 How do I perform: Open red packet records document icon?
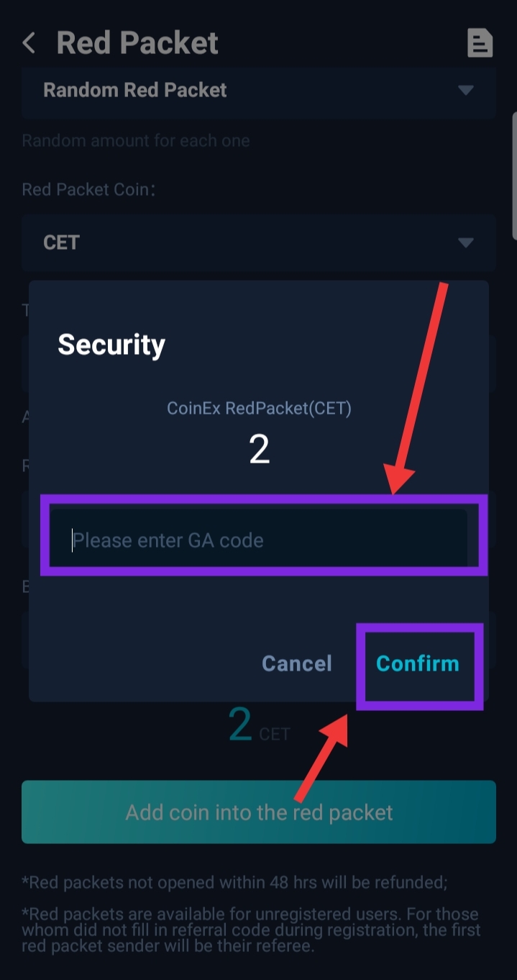[479, 43]
